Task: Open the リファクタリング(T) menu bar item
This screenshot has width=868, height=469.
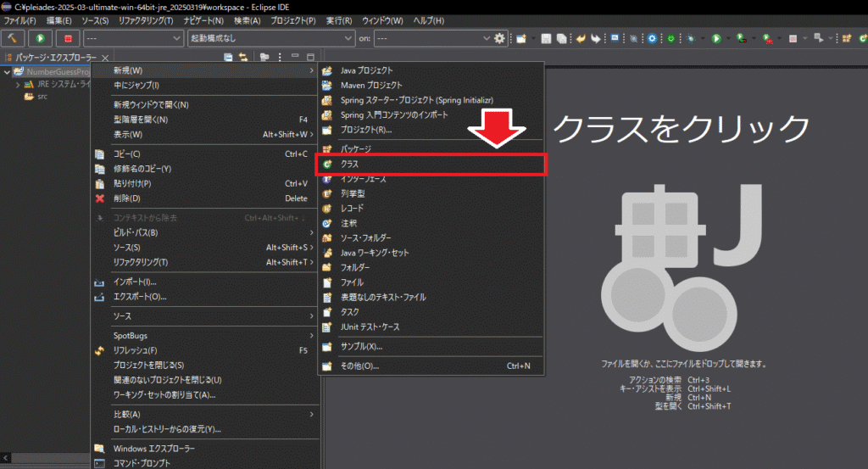Action: [146, 20]
